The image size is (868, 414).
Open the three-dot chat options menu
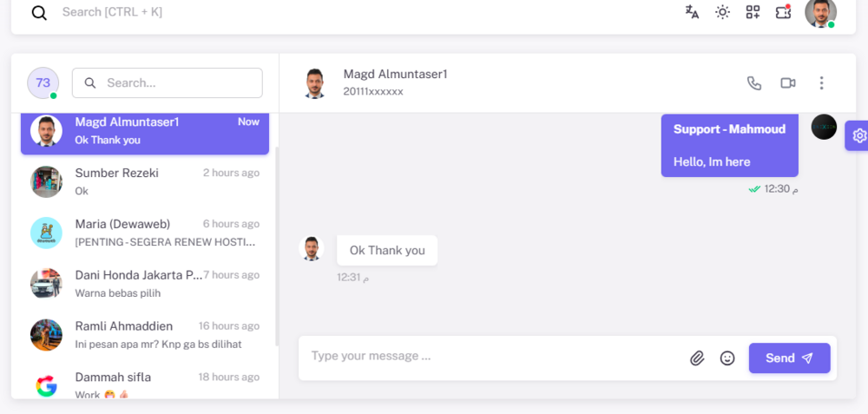tap(821, 83)
